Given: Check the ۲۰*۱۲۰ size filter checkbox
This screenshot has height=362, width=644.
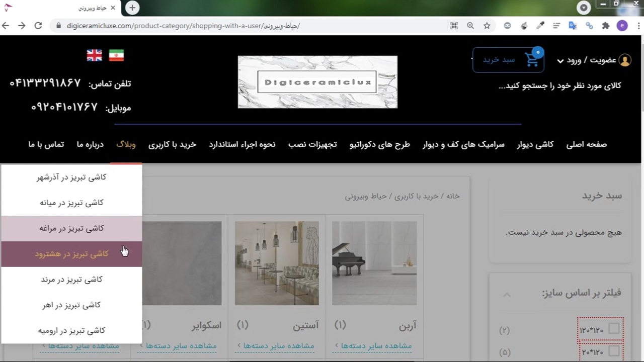Looking at the screenshot, I should [x=614, y=351].
